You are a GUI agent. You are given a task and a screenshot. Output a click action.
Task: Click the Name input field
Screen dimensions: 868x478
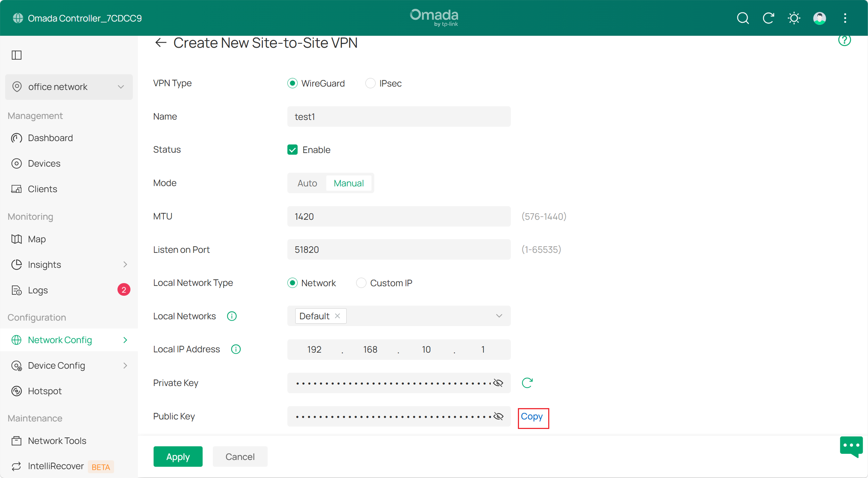click(399, 116)
